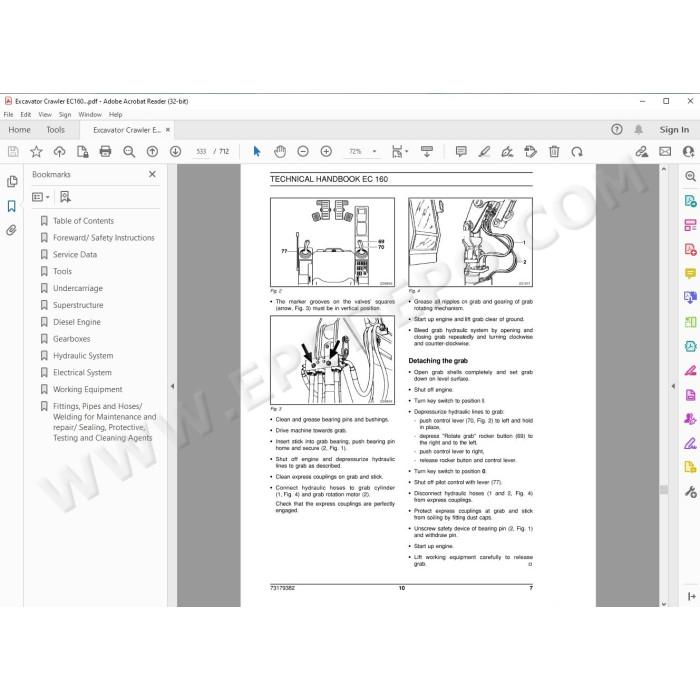Open the View menu

[x=45, y=114]
